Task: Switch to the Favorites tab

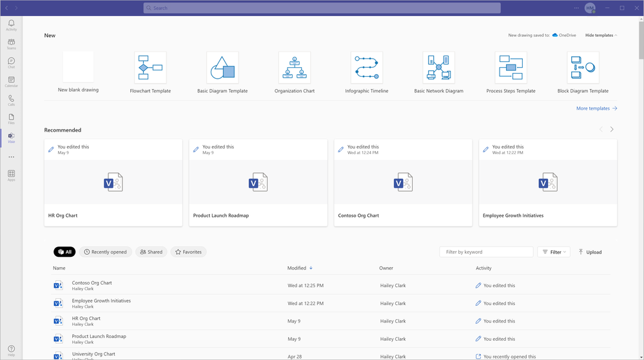Action: coord(188,252)
